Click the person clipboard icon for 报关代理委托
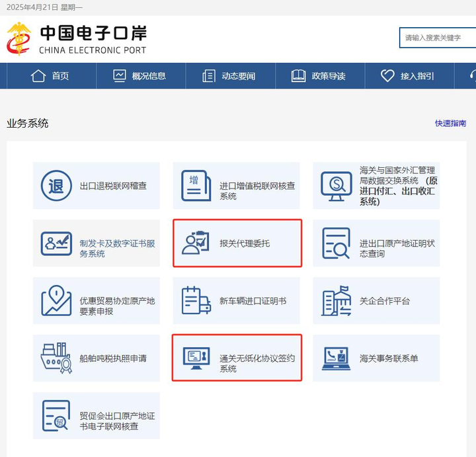Viewport: 476px width, 457px height. click(196, 243)
